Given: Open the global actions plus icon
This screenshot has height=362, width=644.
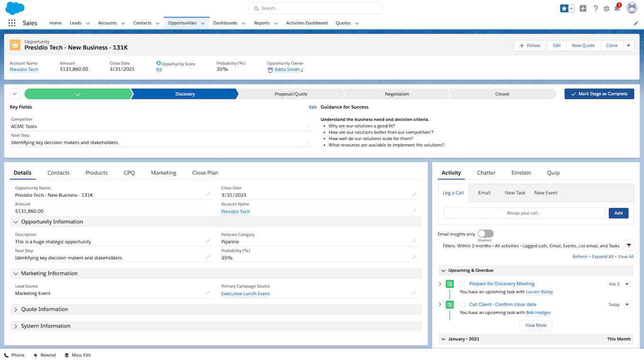Looking at the screenshot, I should point(583,8).
